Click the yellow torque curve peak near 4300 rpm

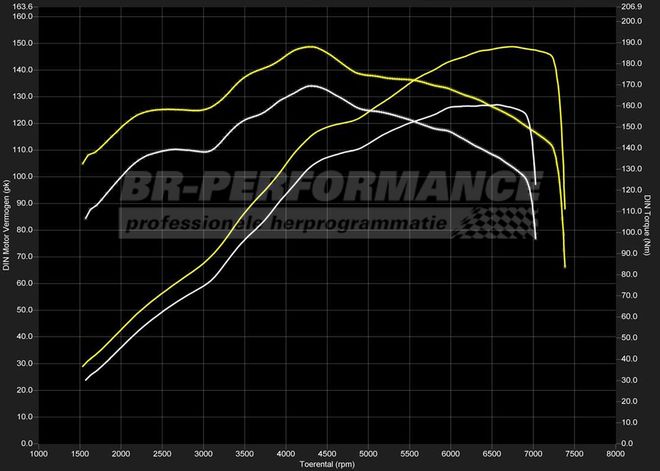(x=310, y=47)
